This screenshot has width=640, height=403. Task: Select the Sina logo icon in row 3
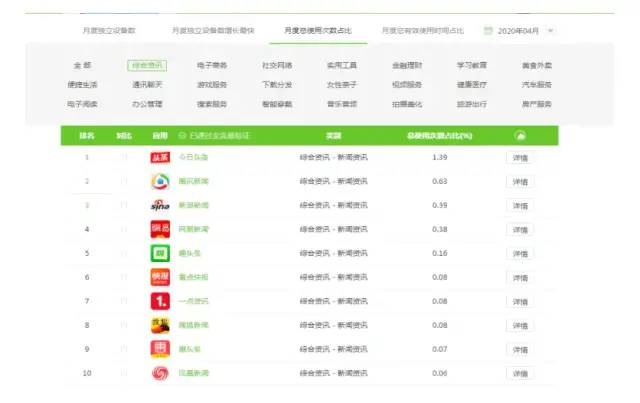160,205
